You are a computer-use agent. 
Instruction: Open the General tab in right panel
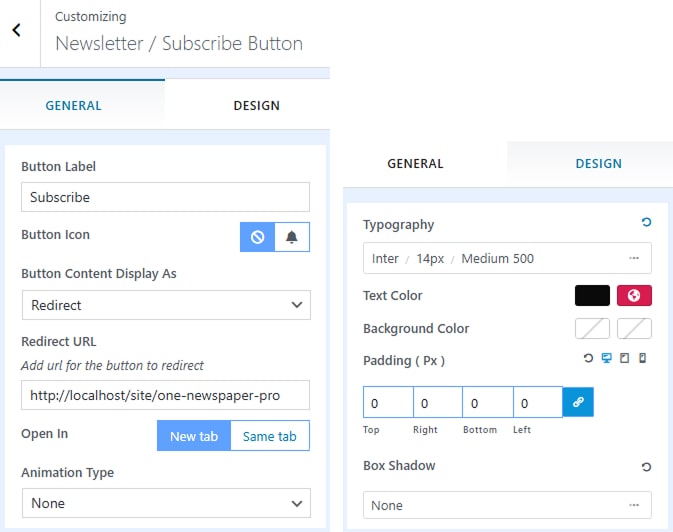415,164
